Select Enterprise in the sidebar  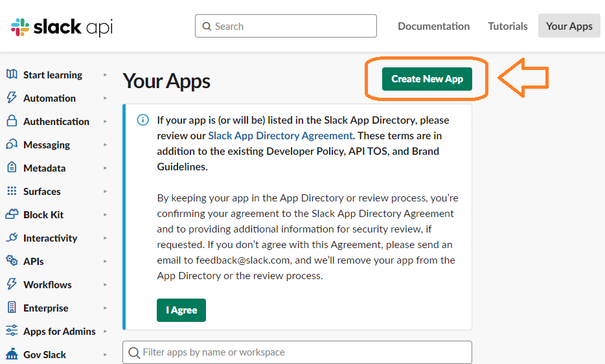[x=46, y=308]
